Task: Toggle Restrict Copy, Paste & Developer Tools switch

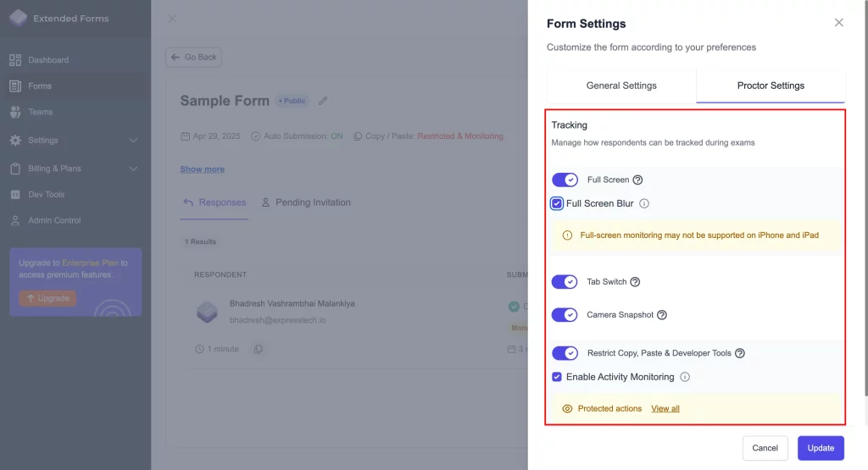Action: [565, 353]
